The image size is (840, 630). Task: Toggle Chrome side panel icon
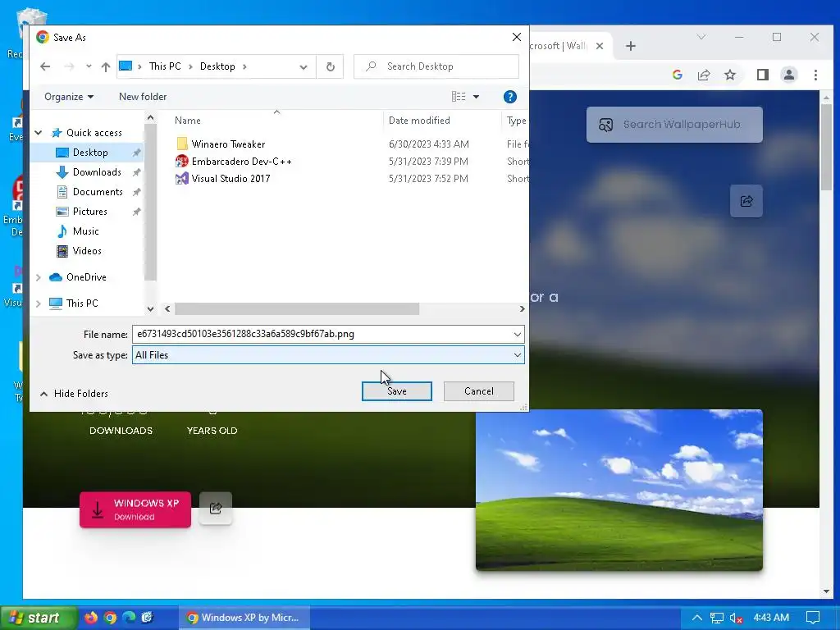(x=762, y=75)
